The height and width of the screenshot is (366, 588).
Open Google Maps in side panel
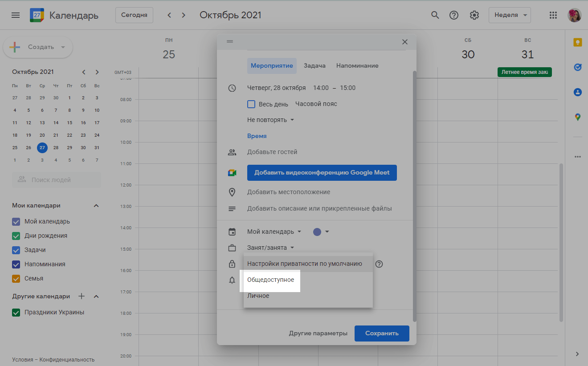click(577, 117)
